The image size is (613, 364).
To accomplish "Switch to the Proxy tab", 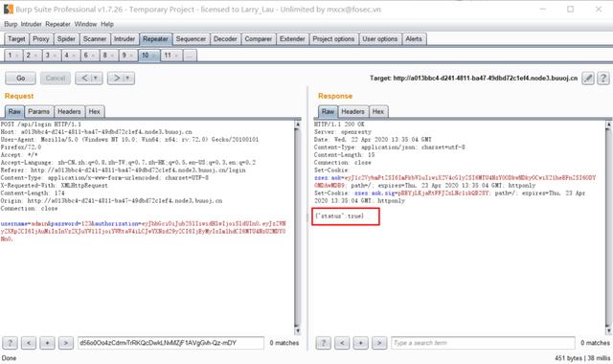I will pos(41,39).
